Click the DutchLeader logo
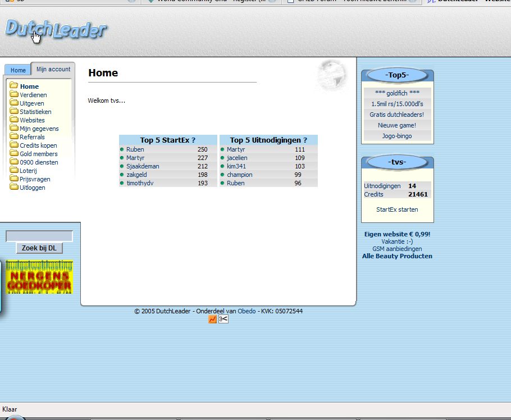The image size is (511, 420). [56, 30]
